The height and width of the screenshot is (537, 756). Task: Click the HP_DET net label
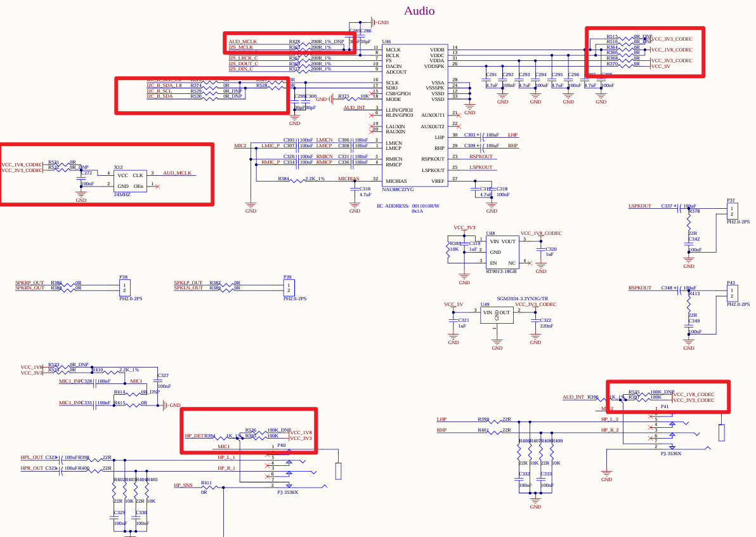193,436
